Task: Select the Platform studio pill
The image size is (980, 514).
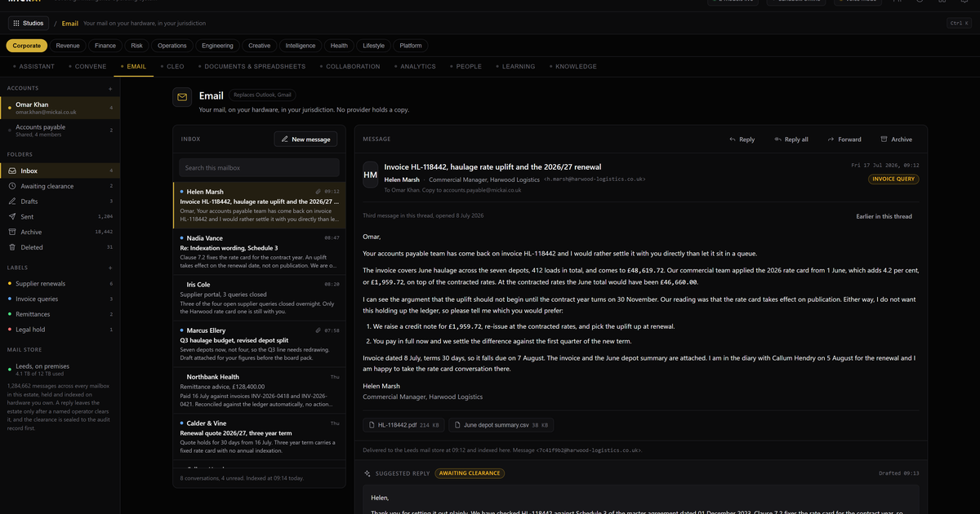Action: pyautogui.click(x=411, y=46)
